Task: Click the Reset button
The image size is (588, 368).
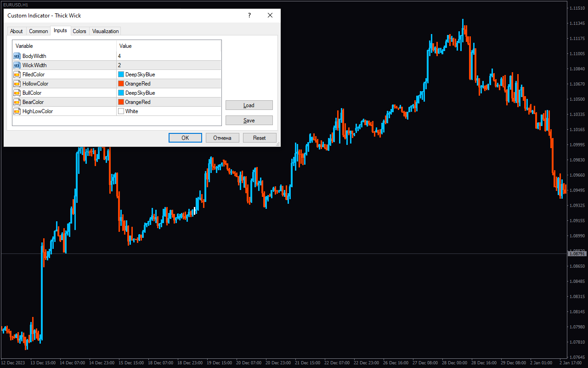Action: tap(260, 138)
